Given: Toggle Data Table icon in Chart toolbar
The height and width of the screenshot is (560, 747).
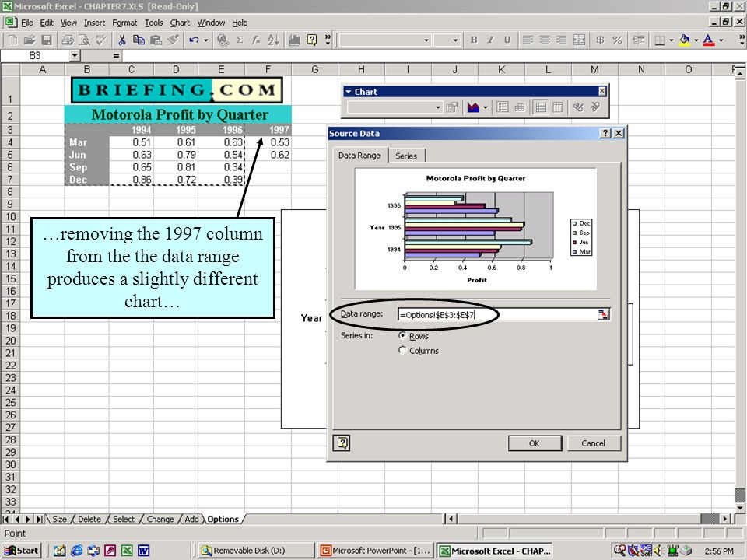Looking at the screenshot, I should pos(520,107).
